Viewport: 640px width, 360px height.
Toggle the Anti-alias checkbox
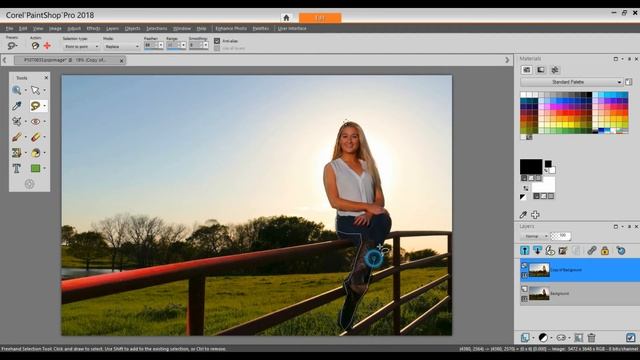(217, 41)
